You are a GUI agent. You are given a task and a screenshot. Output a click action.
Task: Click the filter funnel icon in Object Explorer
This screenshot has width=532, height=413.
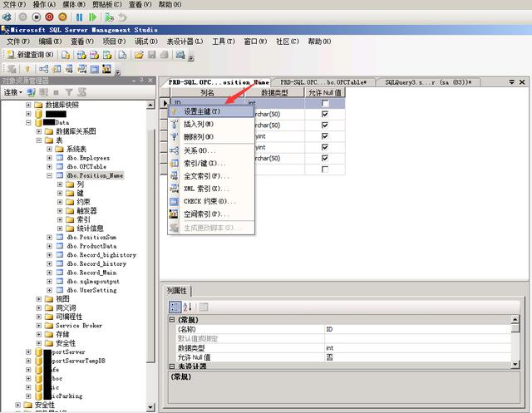[x=70, y=92]
